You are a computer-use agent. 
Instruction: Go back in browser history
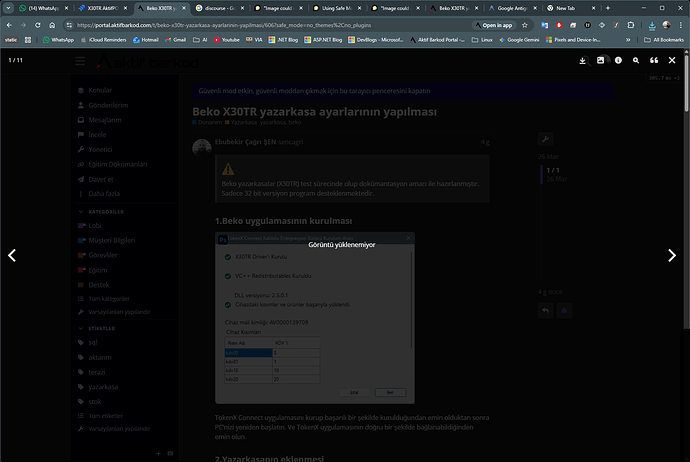pos(9,25)
